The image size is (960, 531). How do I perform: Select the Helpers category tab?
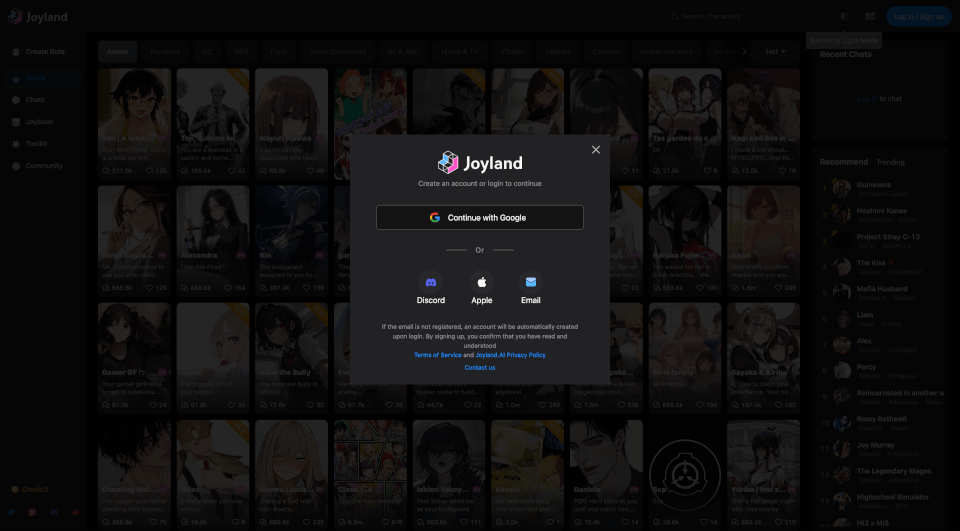[x=558, y=51]
